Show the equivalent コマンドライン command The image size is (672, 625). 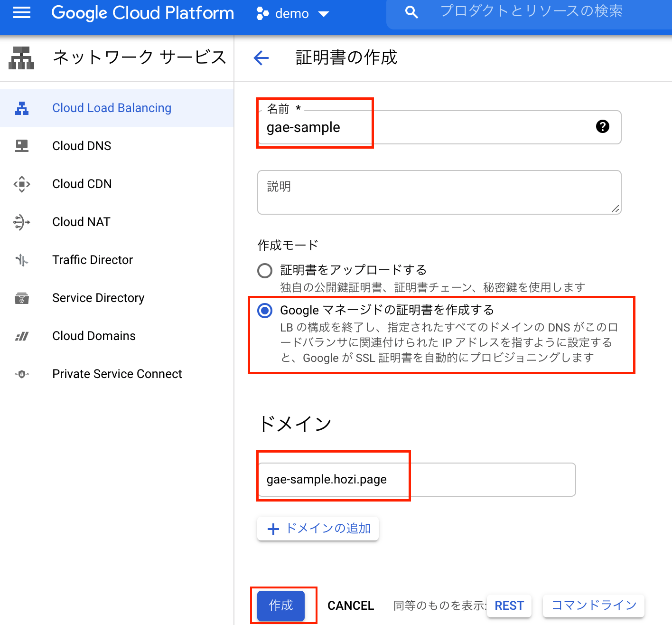pyautogui.click(x=594, y=606)
